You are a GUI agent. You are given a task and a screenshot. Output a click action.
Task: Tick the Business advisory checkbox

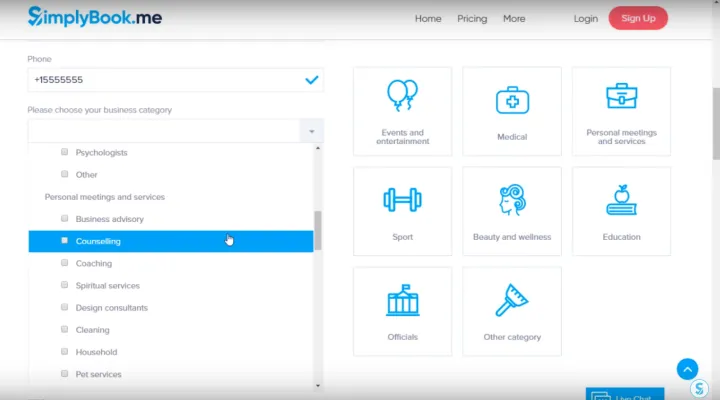(x=65, y=219)
